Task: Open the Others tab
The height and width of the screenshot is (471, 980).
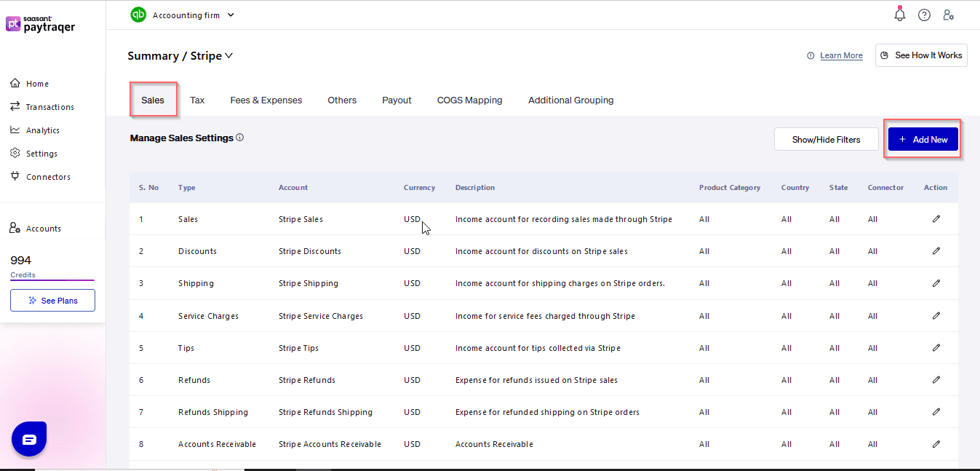Action: 342,100
